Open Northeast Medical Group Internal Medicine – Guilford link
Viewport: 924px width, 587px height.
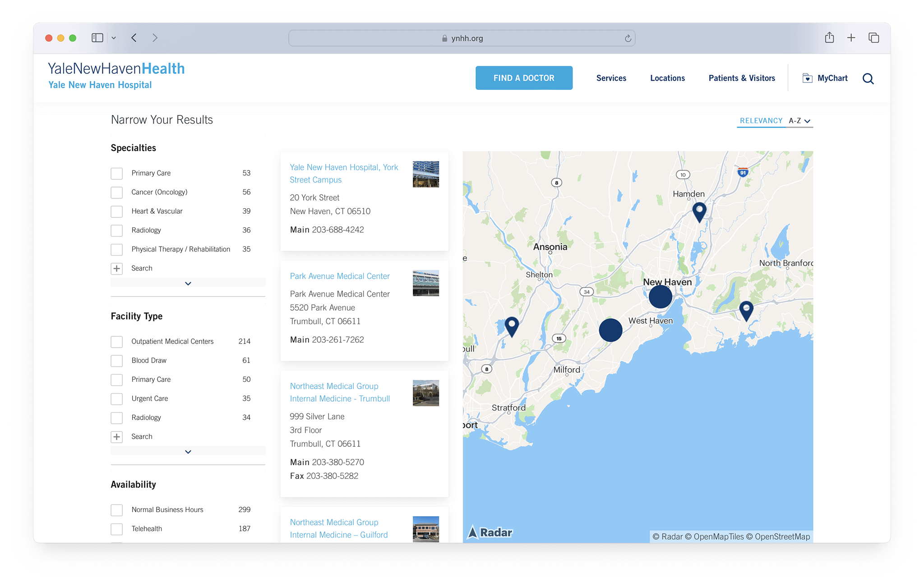coord(339,528)
